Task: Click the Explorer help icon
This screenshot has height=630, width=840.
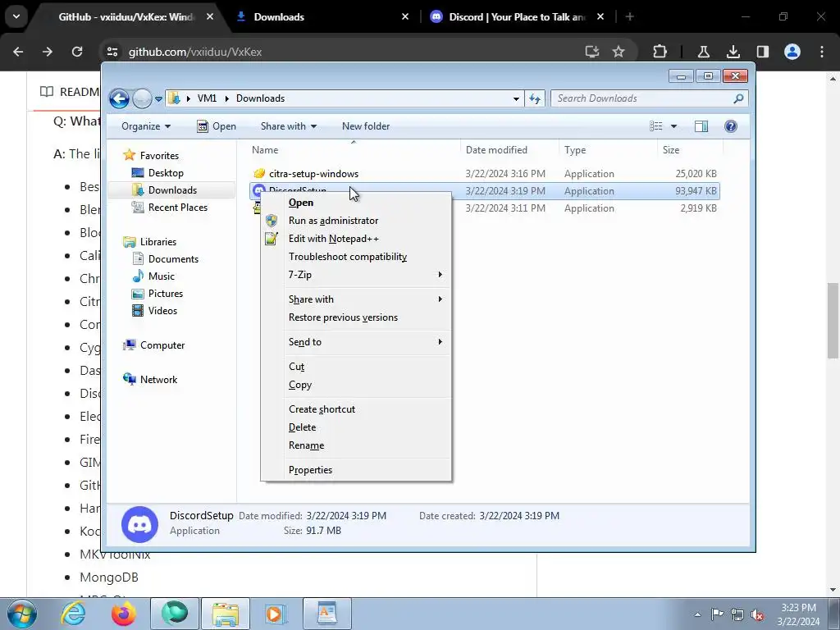Action: [731, 126]
